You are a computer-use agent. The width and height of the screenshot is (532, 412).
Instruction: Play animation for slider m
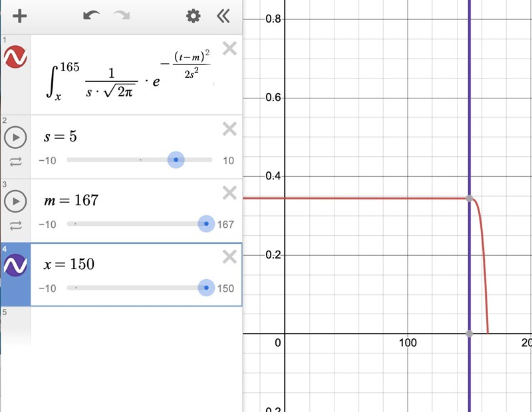(x=15, y=201)
